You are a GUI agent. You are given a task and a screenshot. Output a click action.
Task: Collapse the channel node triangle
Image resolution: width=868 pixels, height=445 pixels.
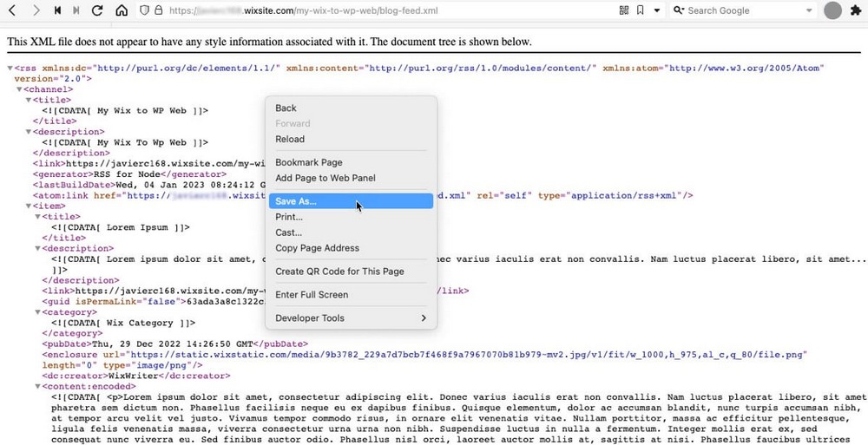[x=19, y=89]
